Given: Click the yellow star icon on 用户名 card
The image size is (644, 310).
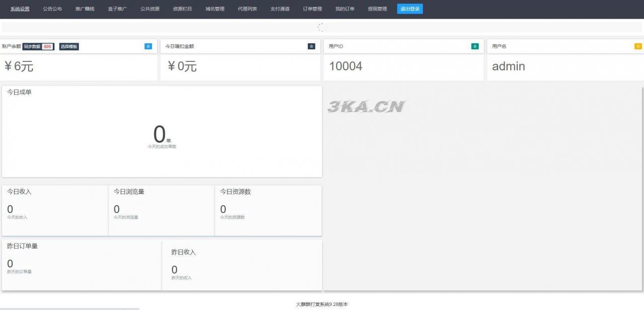Looking at the screenshot, I should click(638, 46).
